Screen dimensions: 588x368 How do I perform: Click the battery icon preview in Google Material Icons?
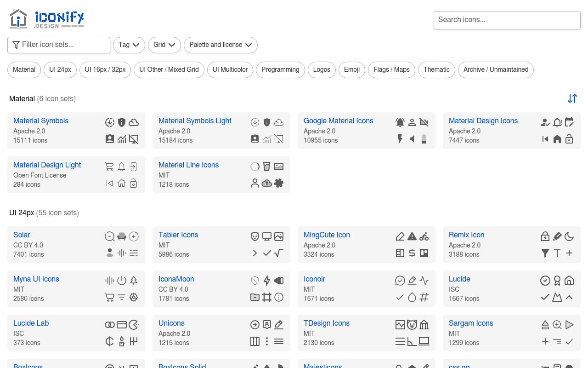click(424, 139)
